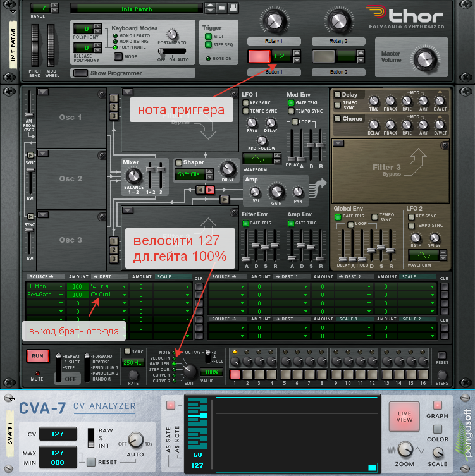Enable LFO 1 Key Sync
This screenshot has height=476, width=475.
pos(245,102)
